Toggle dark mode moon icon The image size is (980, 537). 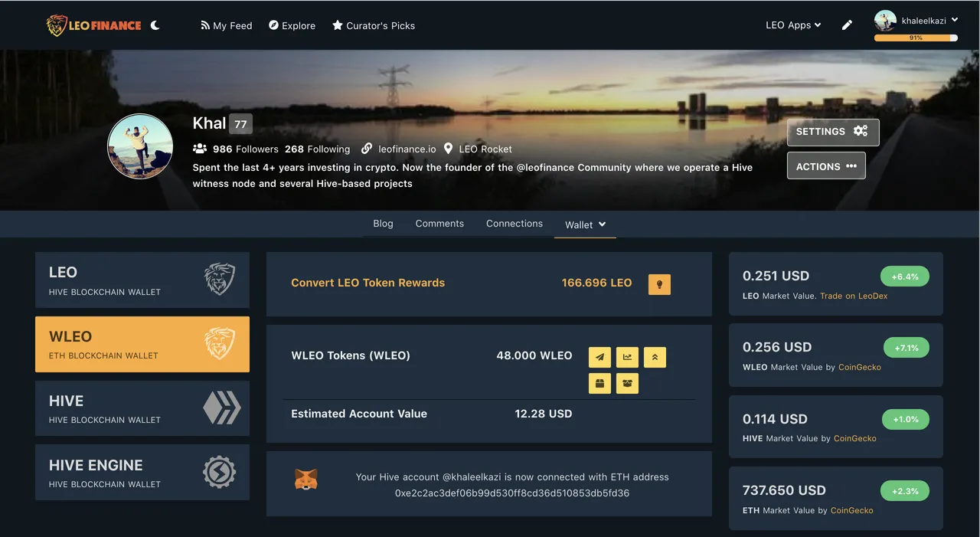pos(155,25)
